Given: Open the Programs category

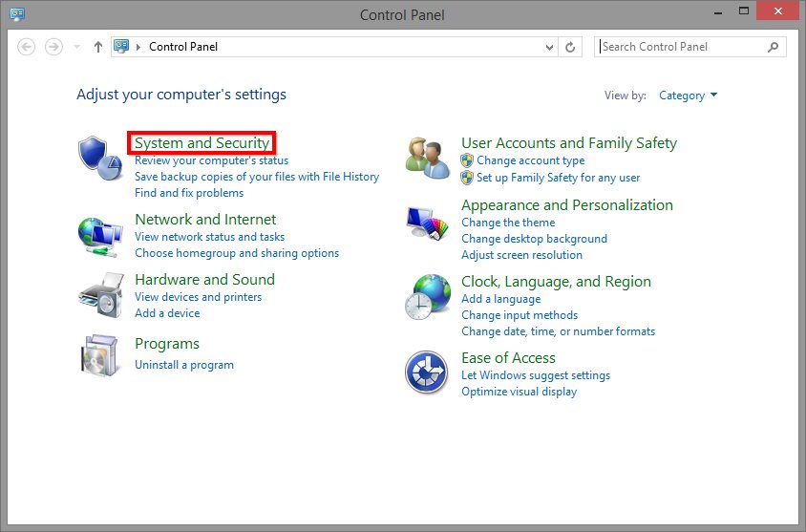Looking at the screenshot, I should [x=166, y=344].
